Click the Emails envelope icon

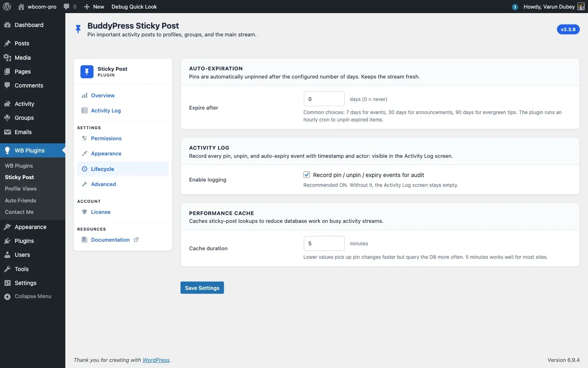(7, 132)
